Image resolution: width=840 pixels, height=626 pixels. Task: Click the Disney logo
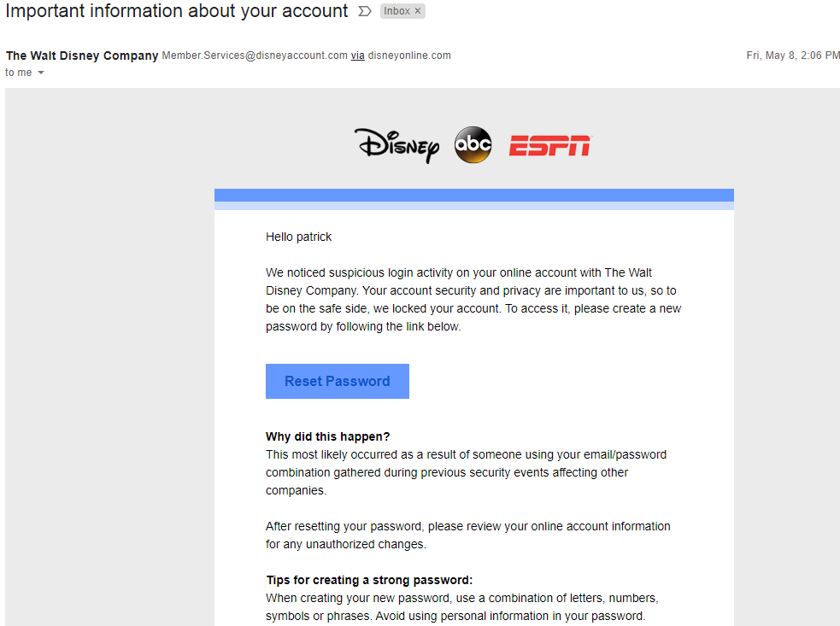click(397, 145)
